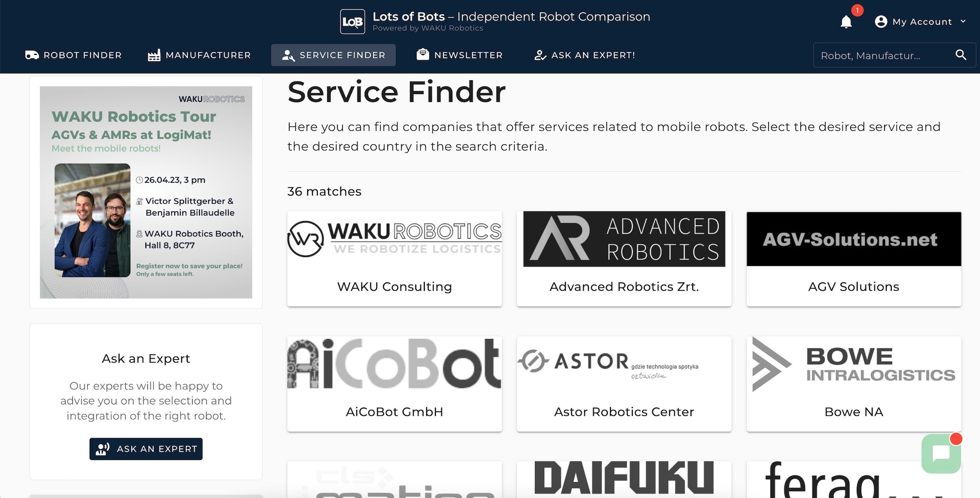Click the Robot Finder truck icon
Viewport: 980px width, 498px height.
(32, 55)
